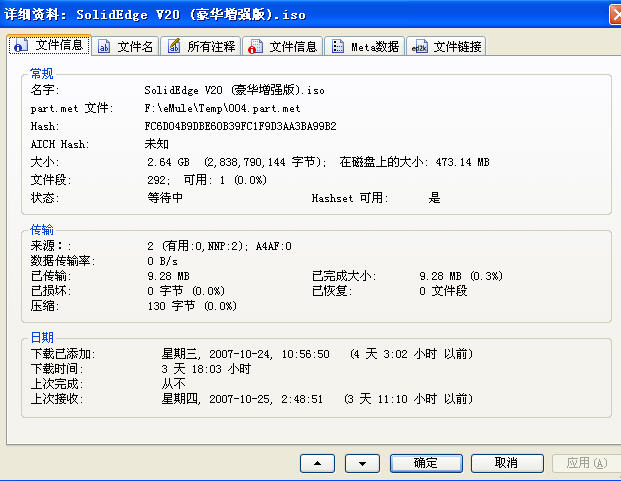Click the ab icon on 文件名 tab
621x481 pixels.
pos(104,47)
